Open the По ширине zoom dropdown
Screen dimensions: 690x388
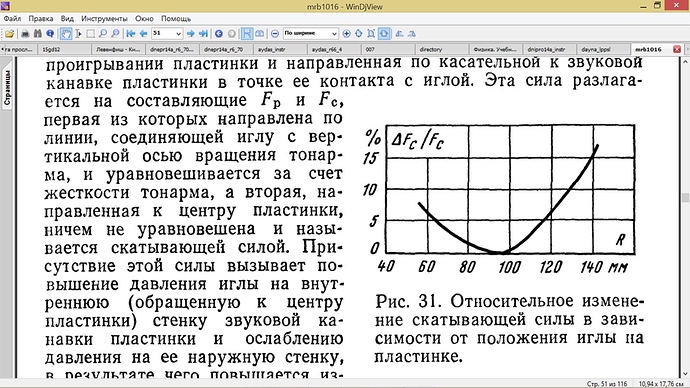pyautogui.click(x=334, y=33)
